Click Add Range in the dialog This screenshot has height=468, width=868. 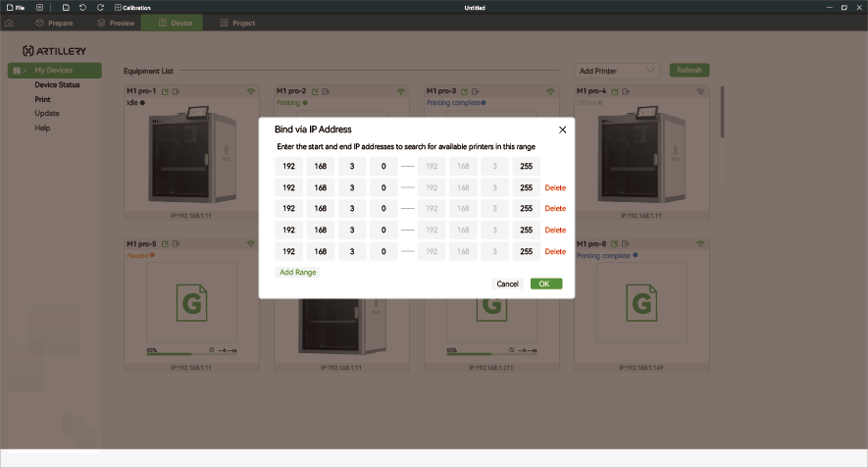pos(298,273)
